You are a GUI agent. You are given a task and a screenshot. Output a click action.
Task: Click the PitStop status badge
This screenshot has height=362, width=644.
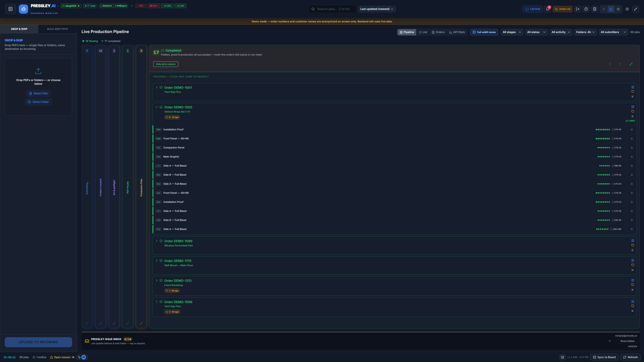pos(121,6)
